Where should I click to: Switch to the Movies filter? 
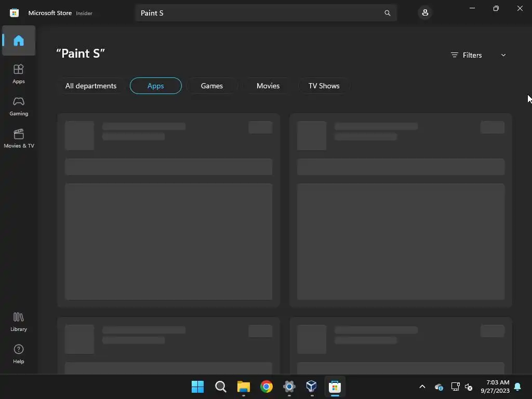click(x=268, y=86)
